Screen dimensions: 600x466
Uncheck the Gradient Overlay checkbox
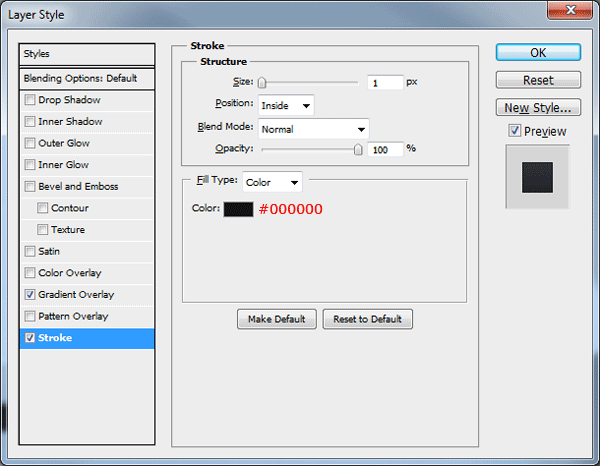click(30, 295)
